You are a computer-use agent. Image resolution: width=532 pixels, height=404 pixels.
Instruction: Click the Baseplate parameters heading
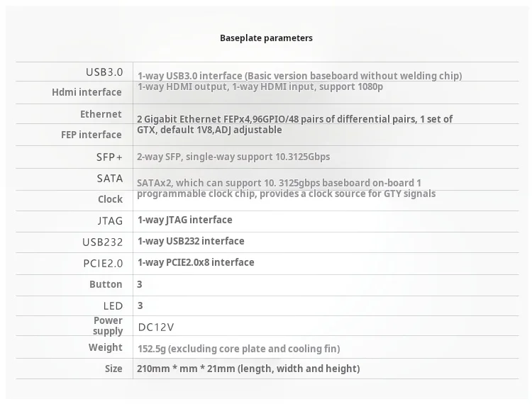[x=266, y=38]
